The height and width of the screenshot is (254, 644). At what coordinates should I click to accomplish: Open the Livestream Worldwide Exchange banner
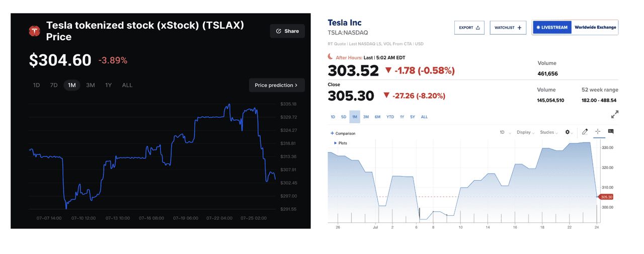pyautogui.click(x=575, y=27)
